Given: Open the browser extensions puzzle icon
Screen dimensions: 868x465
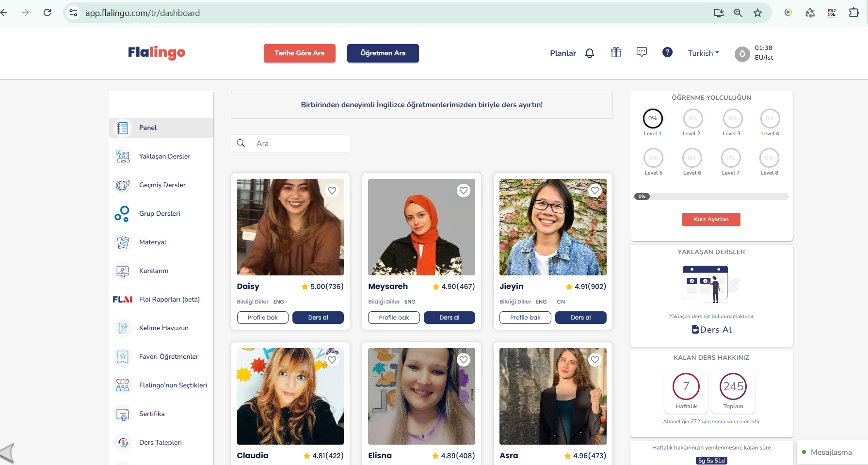Looking at the screenshot, I should pos(854,13).
